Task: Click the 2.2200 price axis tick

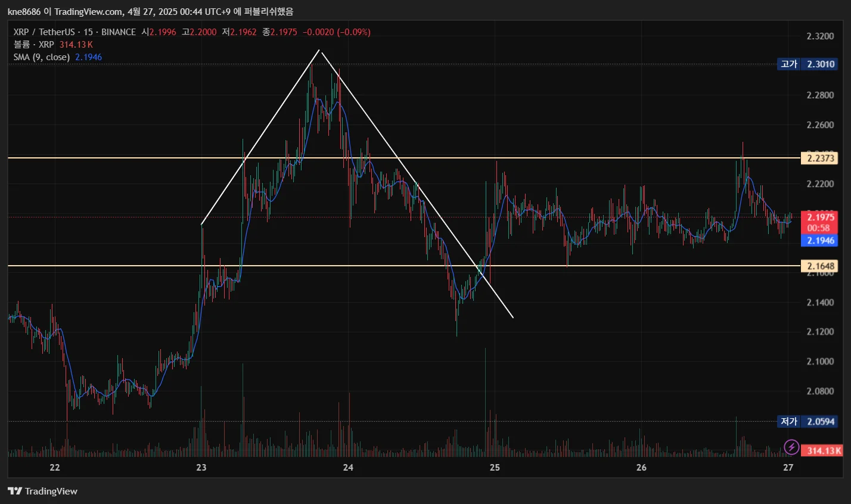Action: click(x=820, y=184)
